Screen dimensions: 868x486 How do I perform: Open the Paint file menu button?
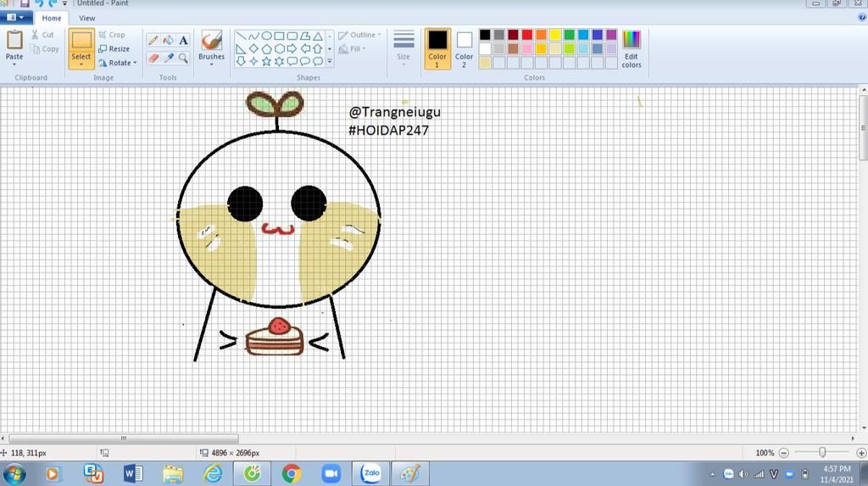click(x=15, y=17)
